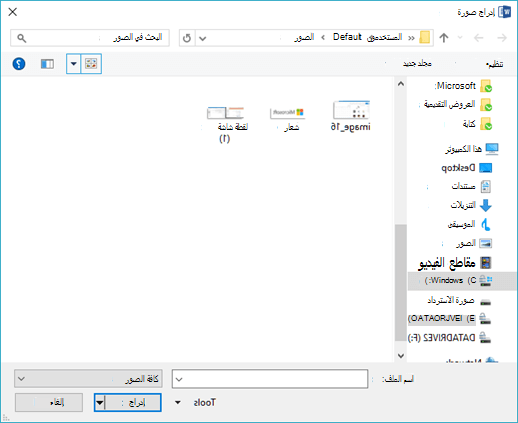Open recent locations chevron near navigation arrows
The image size is (518, 423).
460,38
